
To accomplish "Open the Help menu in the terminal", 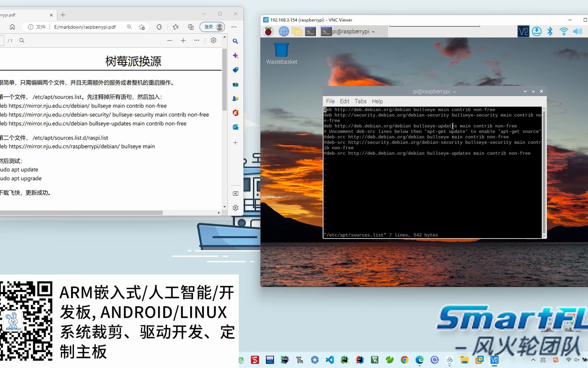I will click(377, 101).
